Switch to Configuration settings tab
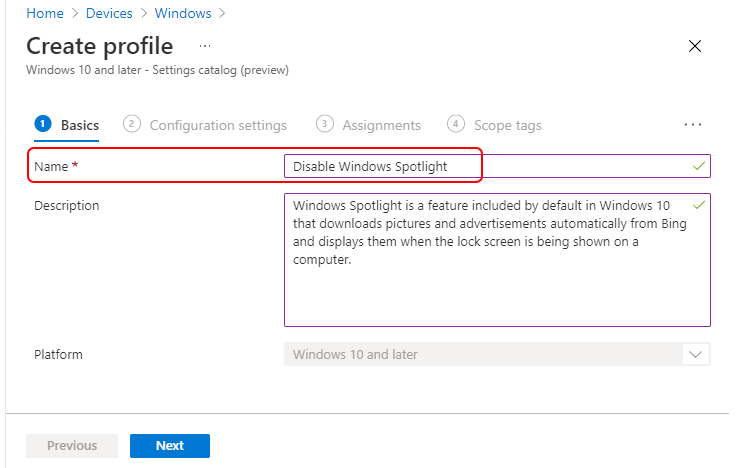Image resolution: width=736 pixels, height=468 pixels. click(x=205, y=125)
